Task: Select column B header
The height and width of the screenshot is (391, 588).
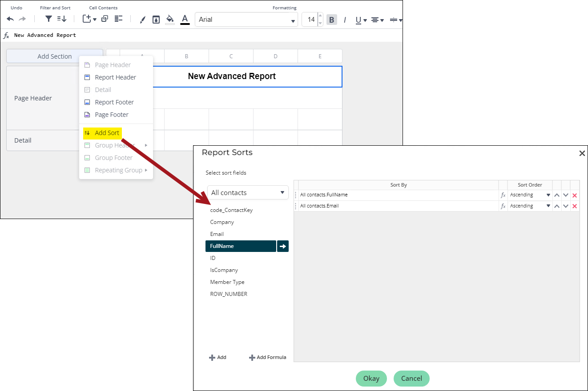Action: pyautogui.click(x=186, y=56)
